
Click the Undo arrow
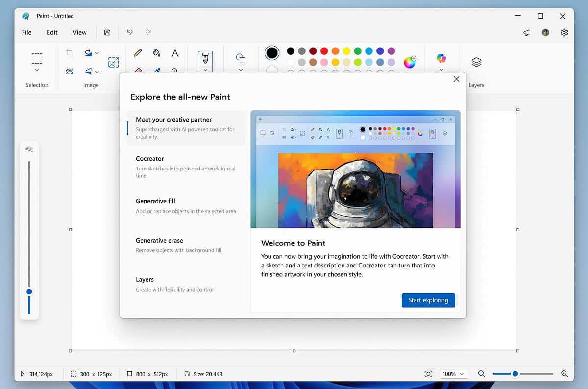(130, 32)
